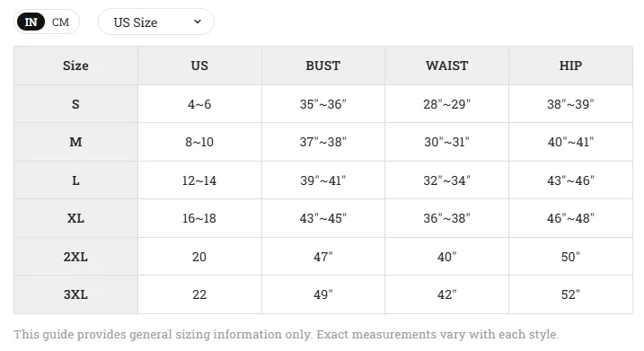The height and width of the screenshot is (351, 644).
Task: Open the US Size dropdown
Action: (x=156, y=22)
